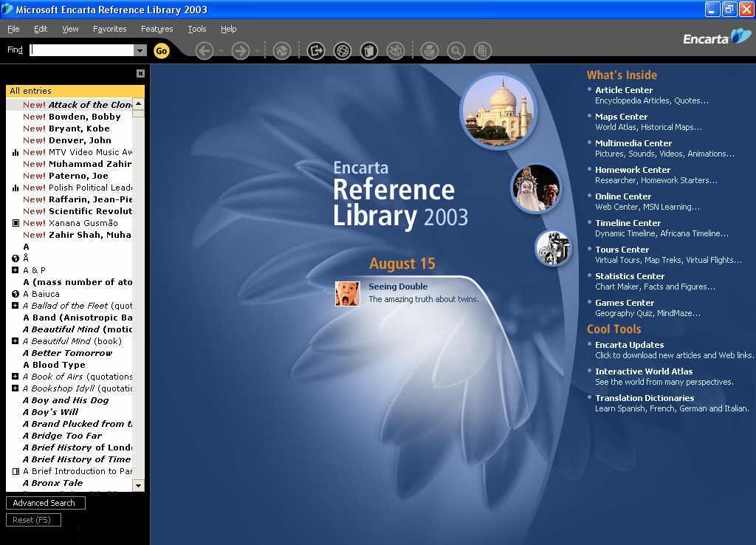Expand the 'A & P' entry
Screen dimensions: 756x545
point(15,270)
